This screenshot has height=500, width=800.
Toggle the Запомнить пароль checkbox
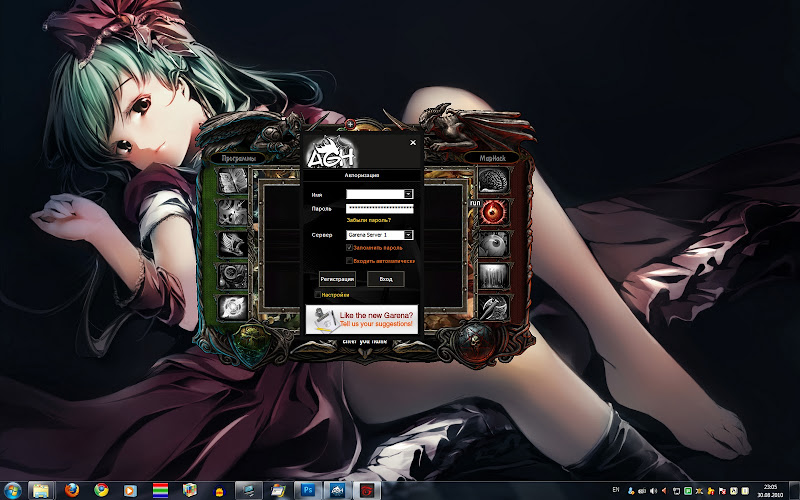coord(349,247)
